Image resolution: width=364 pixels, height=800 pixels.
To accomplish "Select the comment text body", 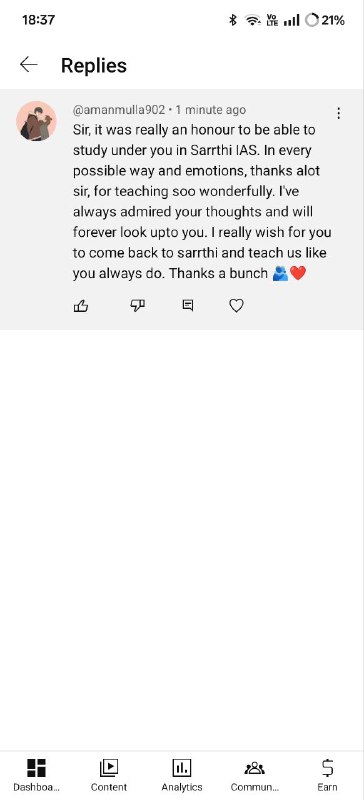I will pyautogui.click(x=202, y=202).
